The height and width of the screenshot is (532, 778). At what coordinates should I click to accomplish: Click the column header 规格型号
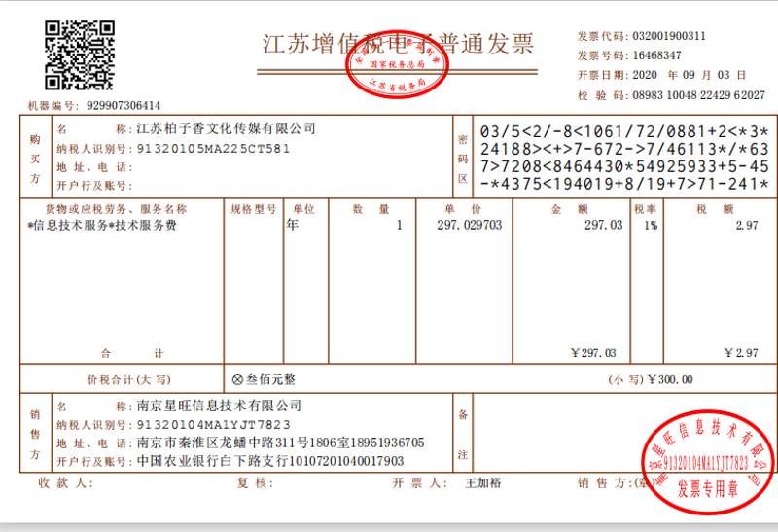pos(254,209)
